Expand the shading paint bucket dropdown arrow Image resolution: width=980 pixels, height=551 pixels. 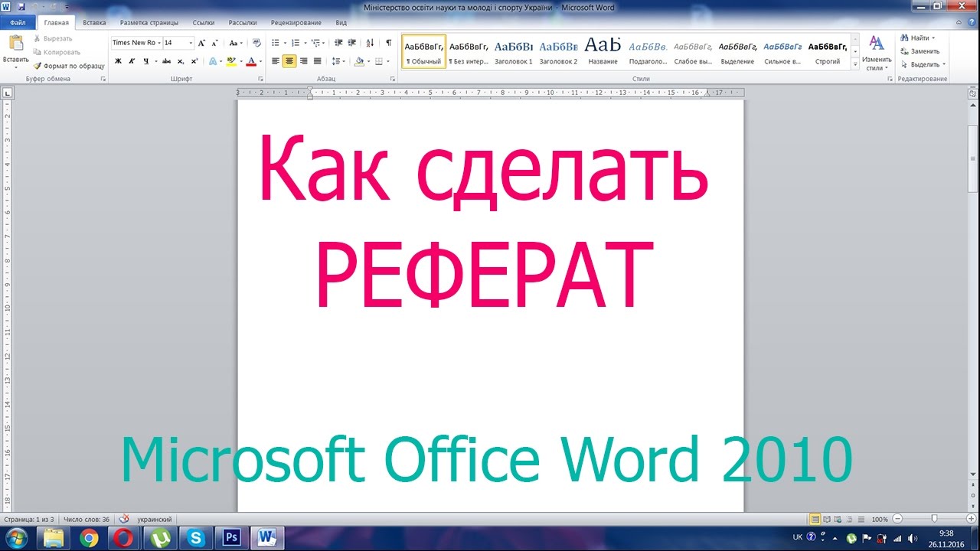click(x=369, y=61)
